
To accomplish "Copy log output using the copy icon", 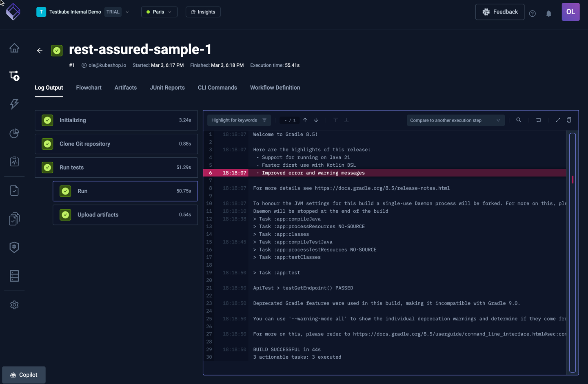I will coord(569,120).
